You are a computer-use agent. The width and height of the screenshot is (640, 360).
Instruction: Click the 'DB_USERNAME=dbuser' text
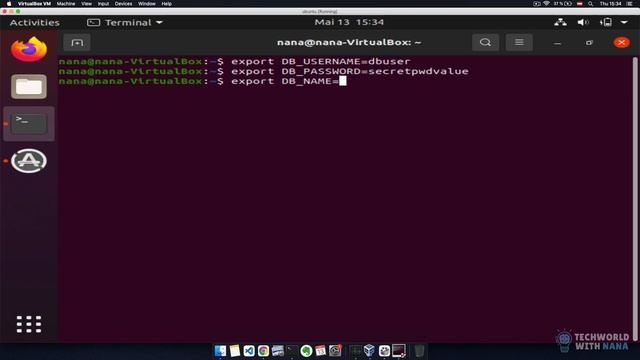click(x=345, y=62)
